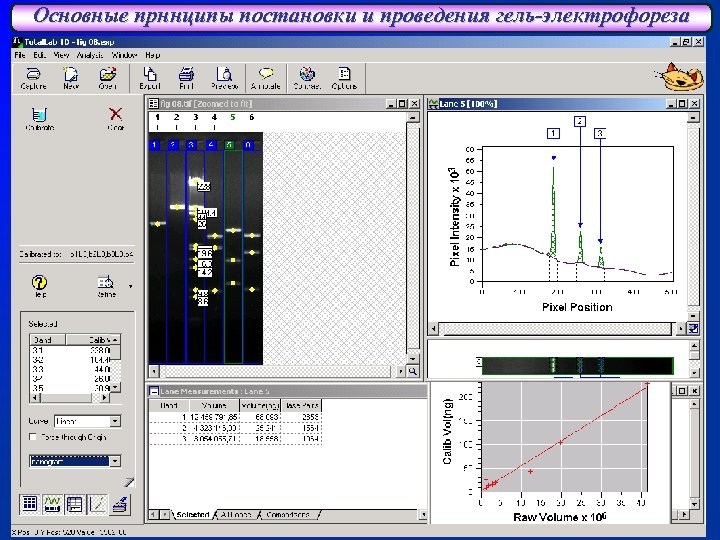The height and width of the screenshot is (540, 720).
Task: Expand the Refine tool dropdown arrow
Action: pos(131,285)
